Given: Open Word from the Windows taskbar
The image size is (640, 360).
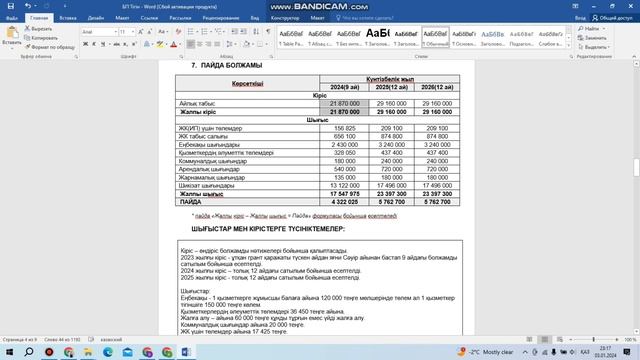Looking at the screenshot, I should pos(185,352).
